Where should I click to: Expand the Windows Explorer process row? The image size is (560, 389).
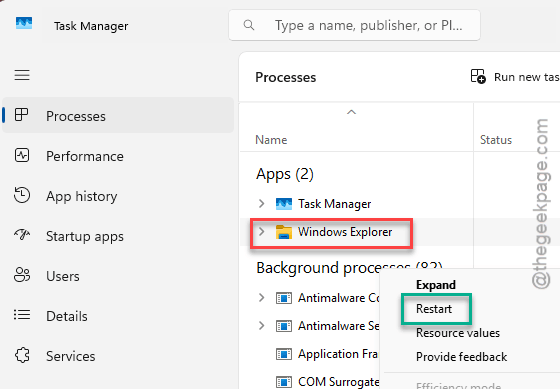pyautogui.click(x=261, y=232)
